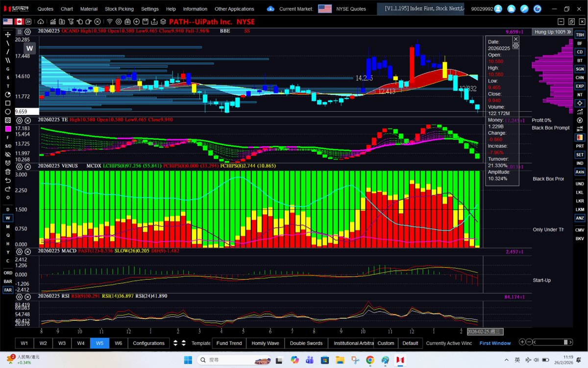Viewport: 588px width, 368px height.
Task: Open Windows Start button in taskbar
Action: (188, 360)
